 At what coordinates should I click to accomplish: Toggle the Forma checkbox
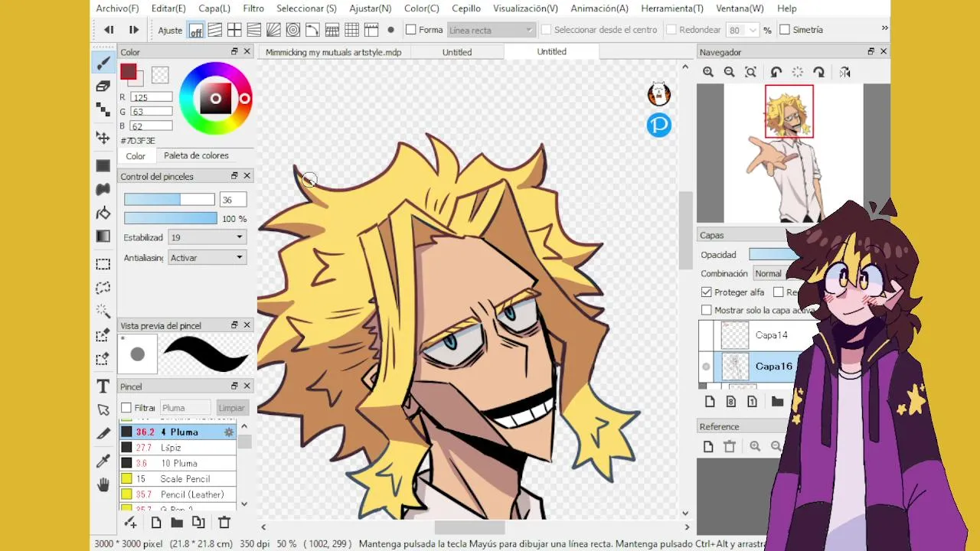point(411,30)
